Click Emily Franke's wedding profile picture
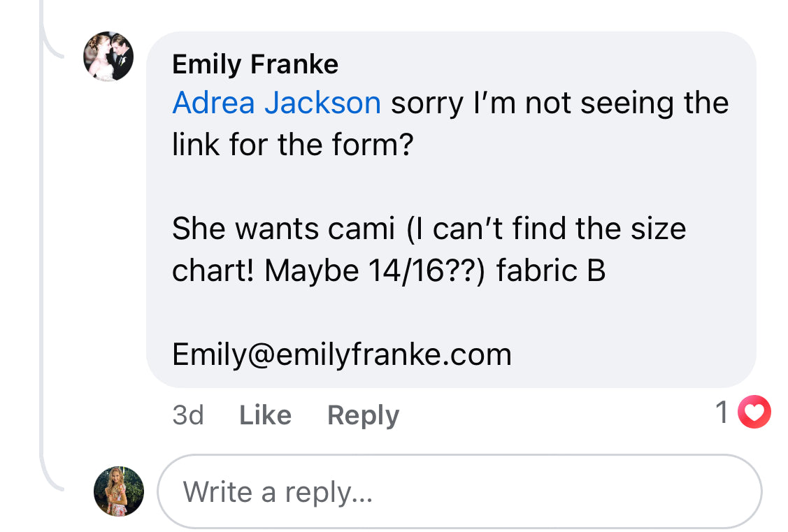 click(108, 57)
